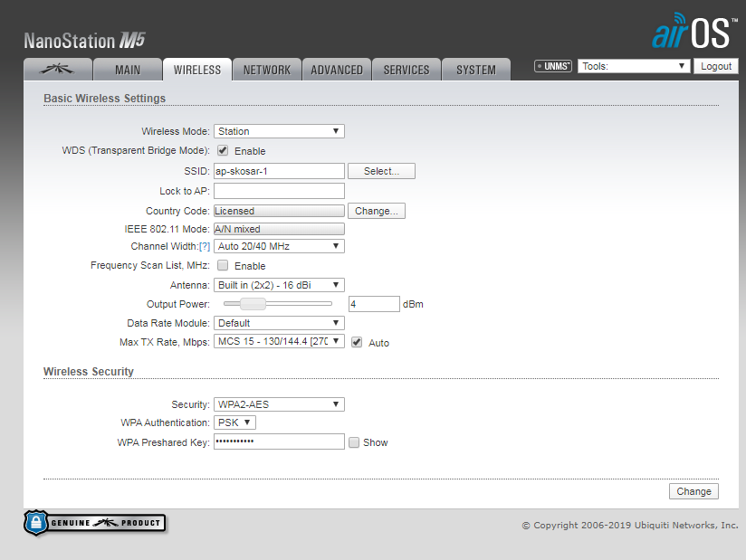The width and height of the screenshot is (746, 560).
Task: Expand the Antenna dropdown
Action: tap(279, 285)
